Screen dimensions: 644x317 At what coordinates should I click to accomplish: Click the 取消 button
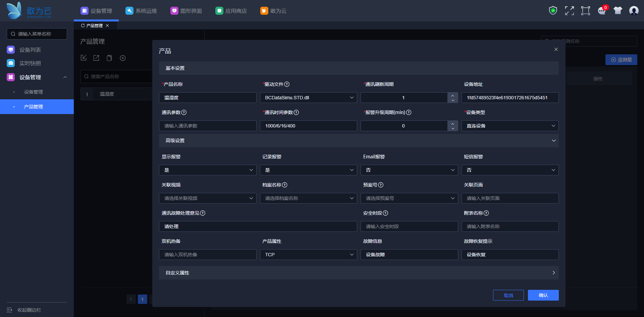[508, 295]
